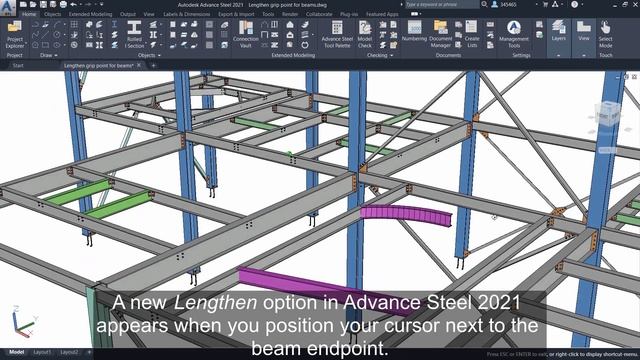
Task: Toggle Select Mode touch option
Action: (605, 35)
